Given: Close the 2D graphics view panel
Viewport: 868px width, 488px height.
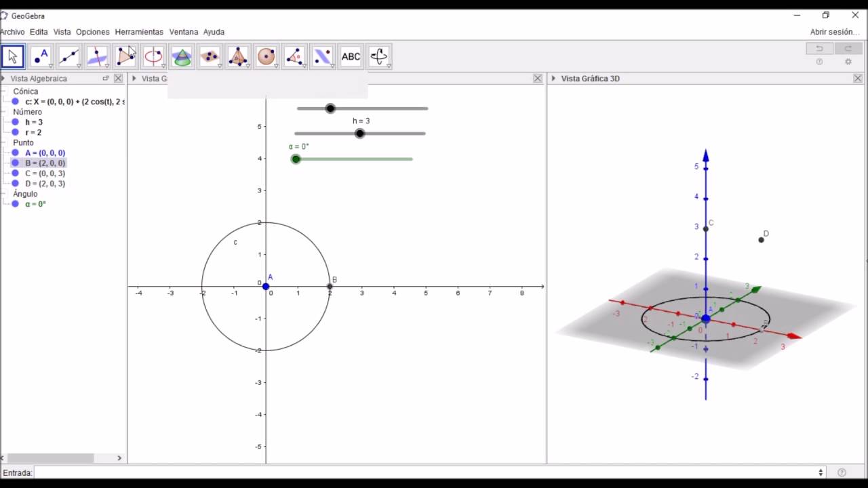Looking at the screenshot, I should [538, 79].
